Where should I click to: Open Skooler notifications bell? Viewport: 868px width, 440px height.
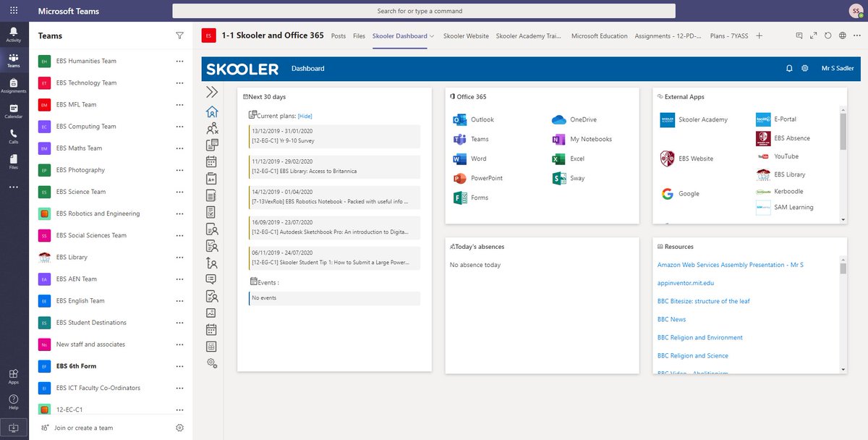click(789, 68)
